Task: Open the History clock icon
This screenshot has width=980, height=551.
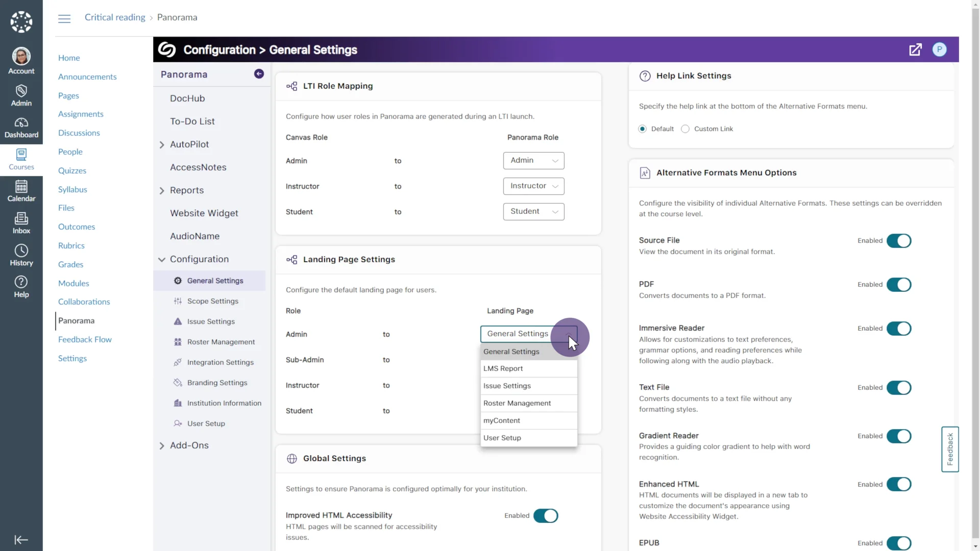Action: coord(21,251)
